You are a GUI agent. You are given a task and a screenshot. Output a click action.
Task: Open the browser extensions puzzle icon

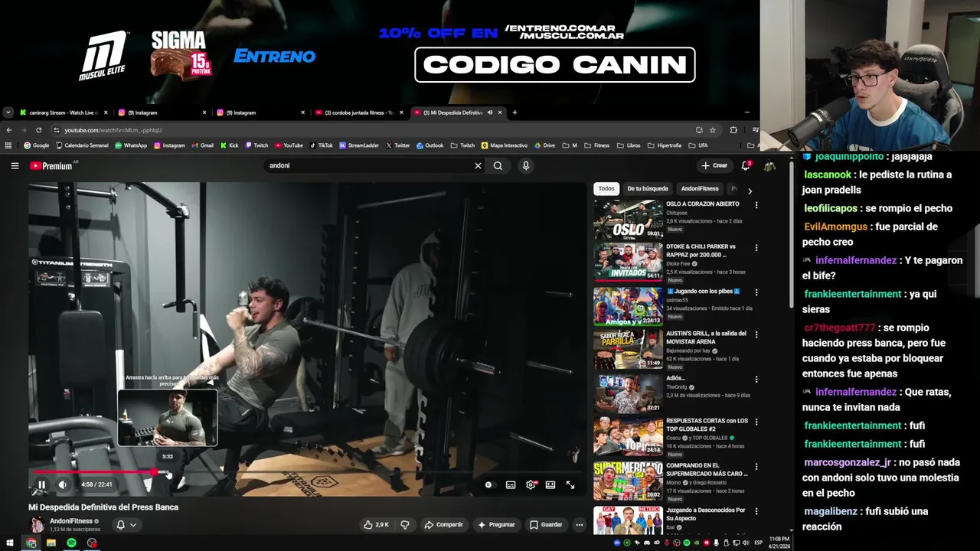pyautogui.click(x=733, y=130)
